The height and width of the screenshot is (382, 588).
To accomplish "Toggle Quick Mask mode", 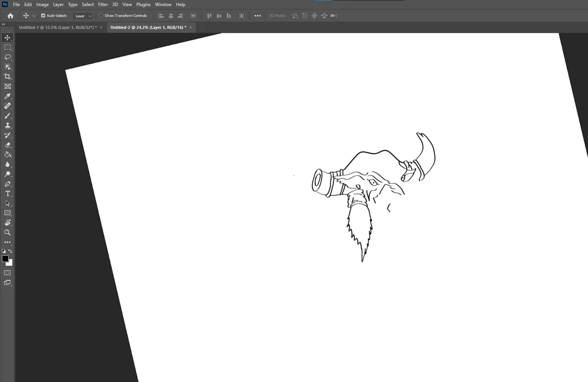I will (x=7, y=273).
